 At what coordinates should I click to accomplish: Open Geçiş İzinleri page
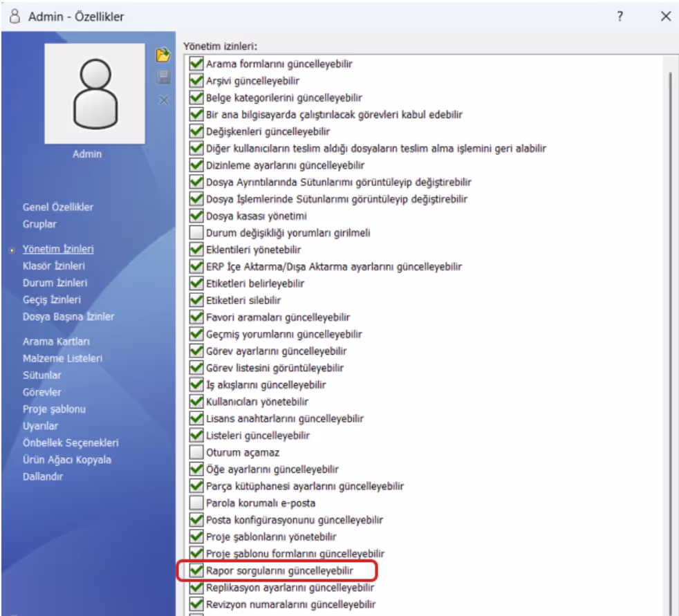tap(52, 299)
